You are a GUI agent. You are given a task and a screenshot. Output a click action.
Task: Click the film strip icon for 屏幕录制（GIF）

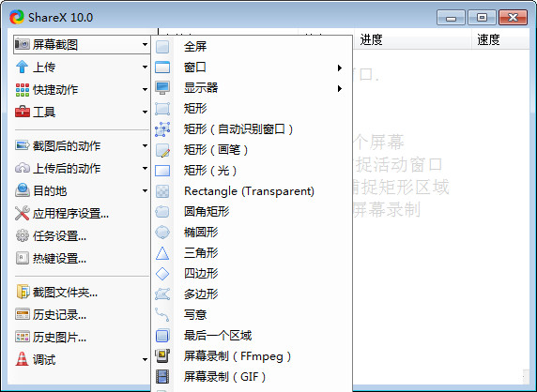click(162, 377)
